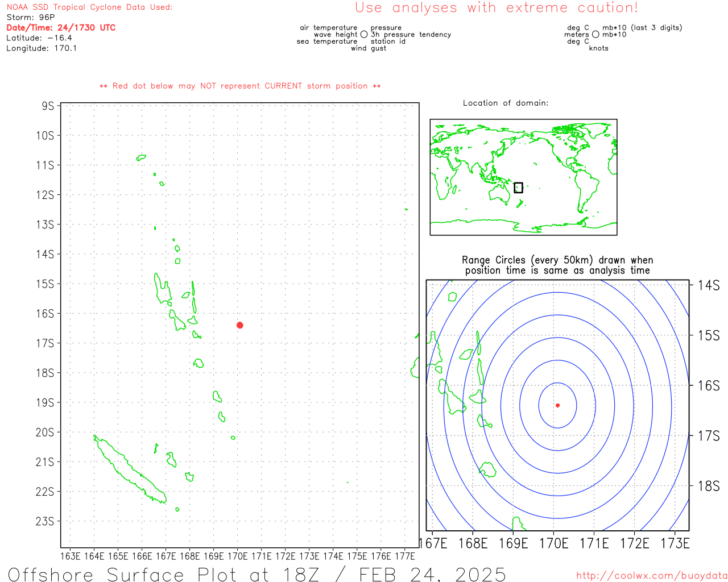Click the coolwx.com/buoydata URL text

click(652, 576)
